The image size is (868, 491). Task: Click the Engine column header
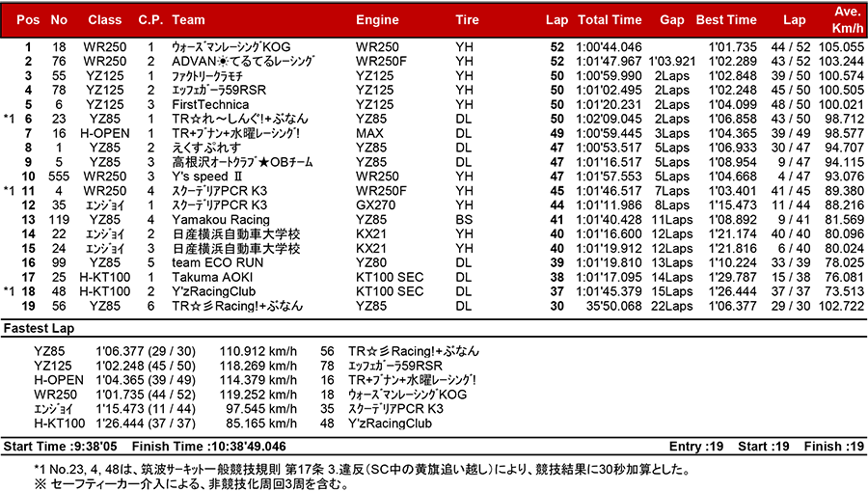point(377,19)
